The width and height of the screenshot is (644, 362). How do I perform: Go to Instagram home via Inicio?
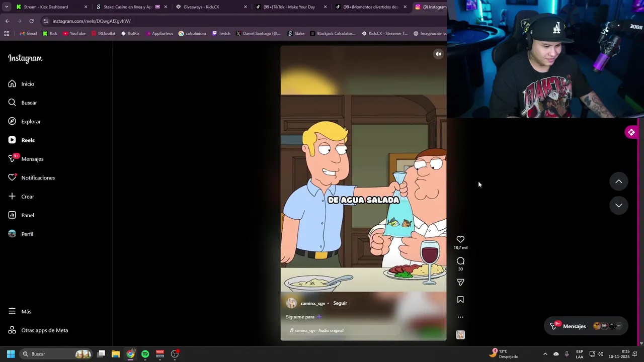[x=21, y=84]
